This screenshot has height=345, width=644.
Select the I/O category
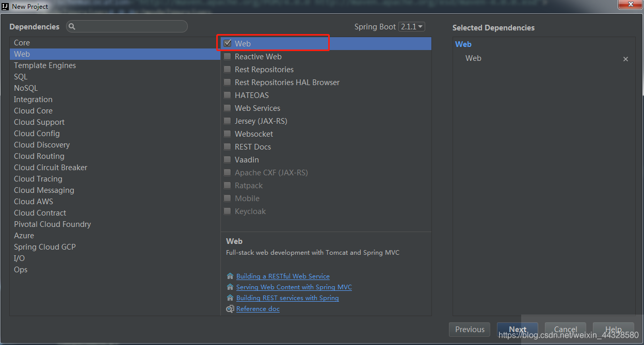coord(115,258)
